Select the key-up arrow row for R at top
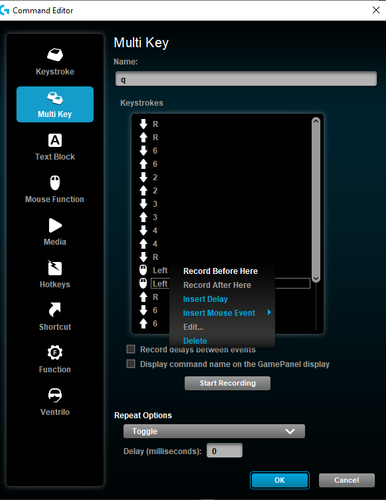 tap(223, 137)
